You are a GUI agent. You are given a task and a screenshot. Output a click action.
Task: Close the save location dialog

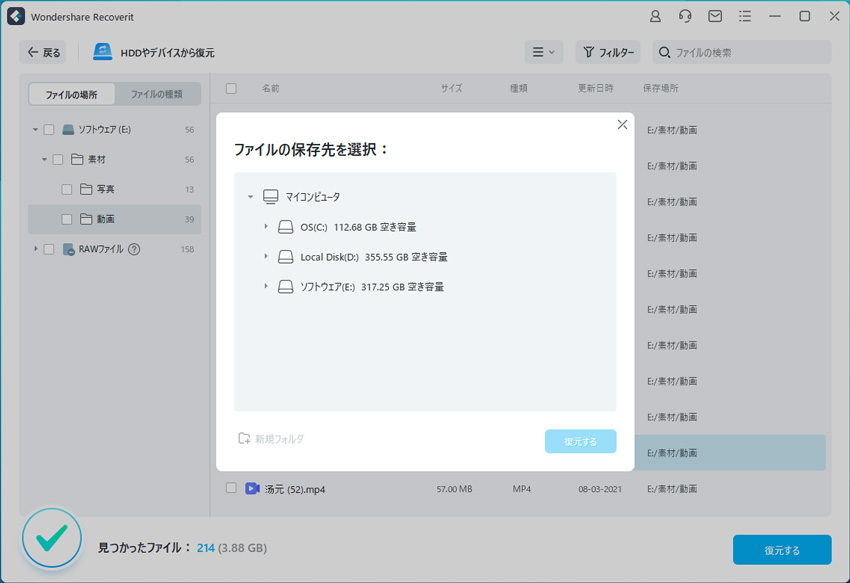pyautogui.click(x=622, y=125)
